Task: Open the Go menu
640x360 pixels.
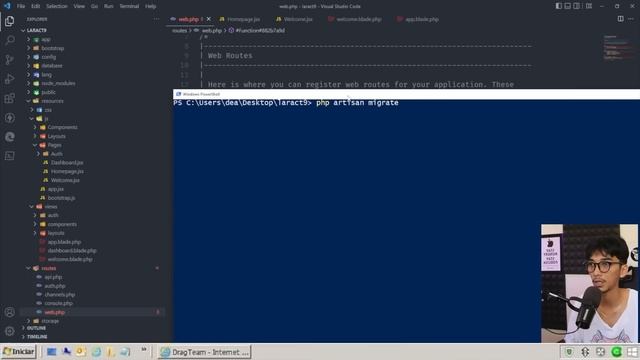Action: [x=94, y=6]
